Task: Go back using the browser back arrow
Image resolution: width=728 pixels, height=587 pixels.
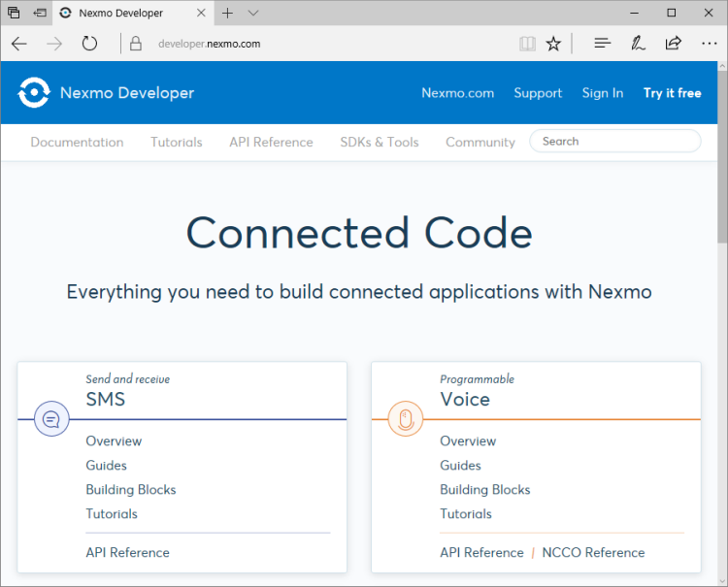Action: pyautogui.click(x=19, y=44)
